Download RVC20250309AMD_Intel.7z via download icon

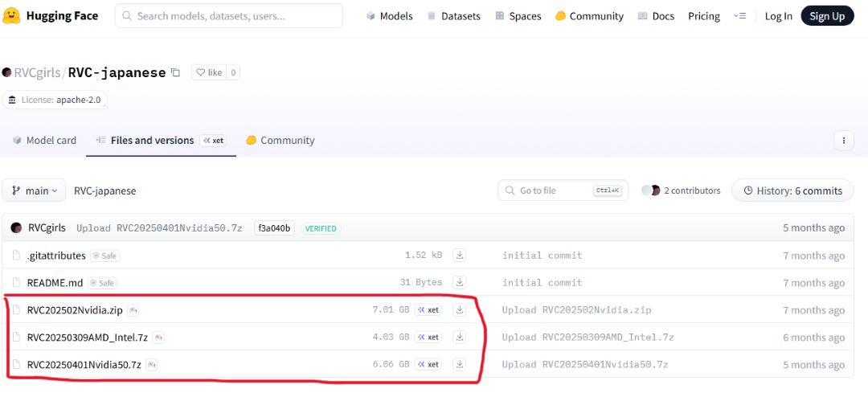459,338
